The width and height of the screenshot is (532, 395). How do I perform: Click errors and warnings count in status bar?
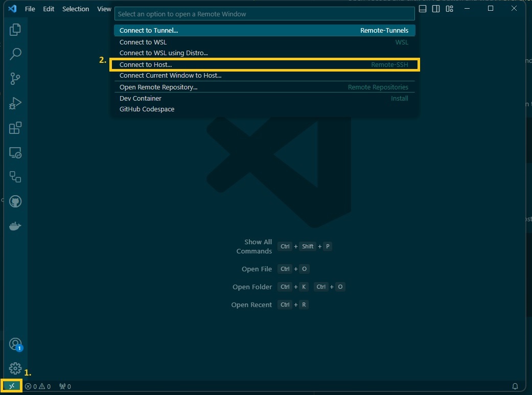38,386
